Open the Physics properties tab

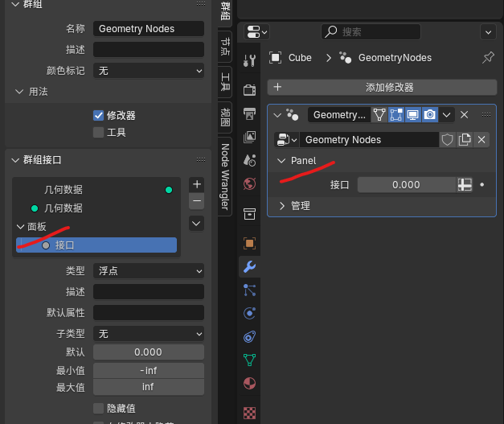[x=249, y=313]
